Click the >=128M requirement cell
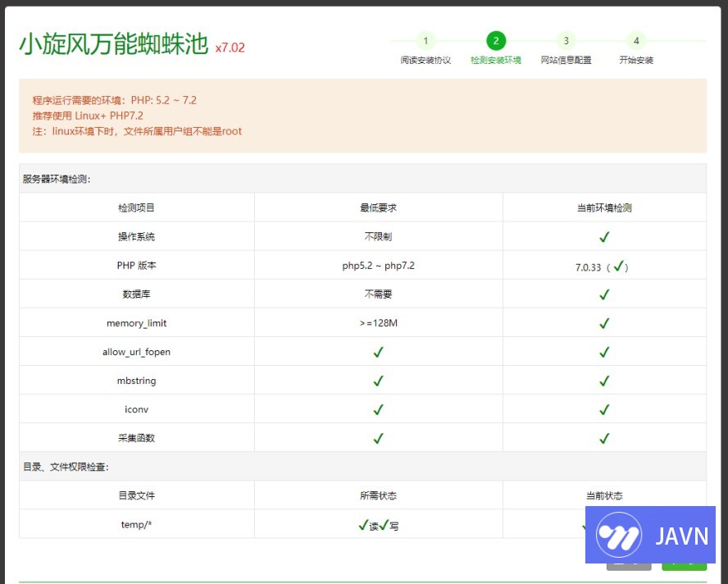This screenshot has height=584, width=728. [x=379, y=323]
